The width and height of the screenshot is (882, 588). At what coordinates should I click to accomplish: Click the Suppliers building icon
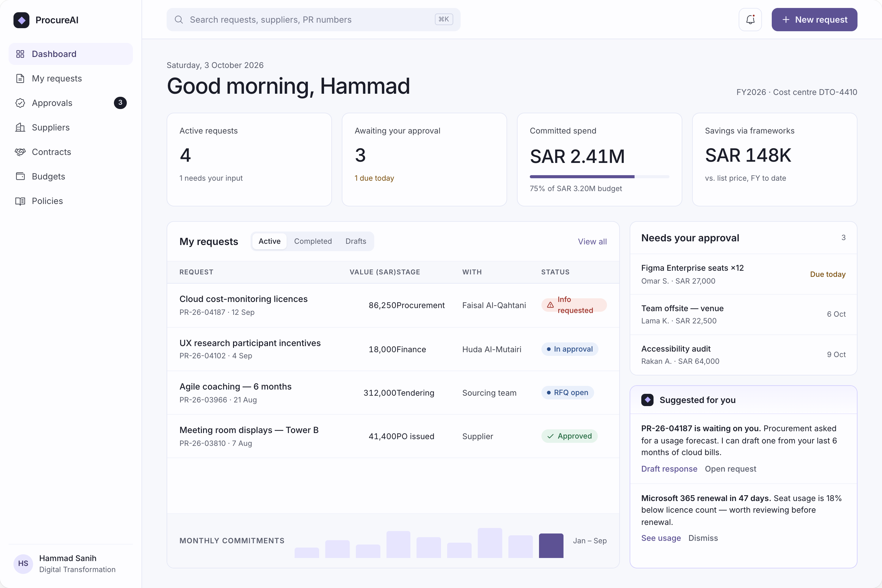click(x=20, y=127)
